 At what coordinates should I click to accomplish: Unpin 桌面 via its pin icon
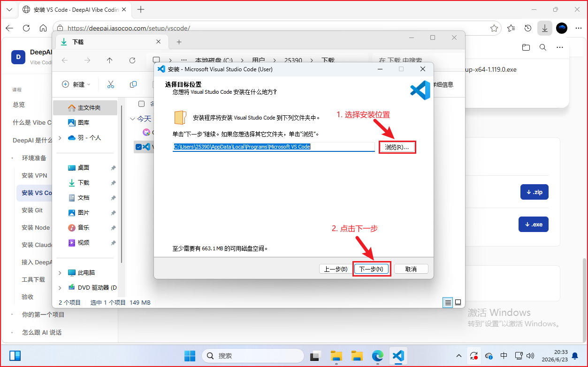113,168
